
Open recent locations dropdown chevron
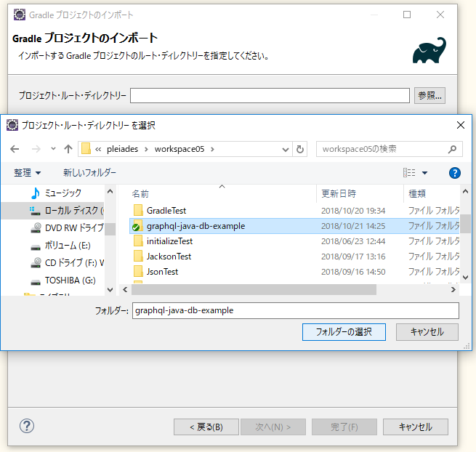pos(54,149)
